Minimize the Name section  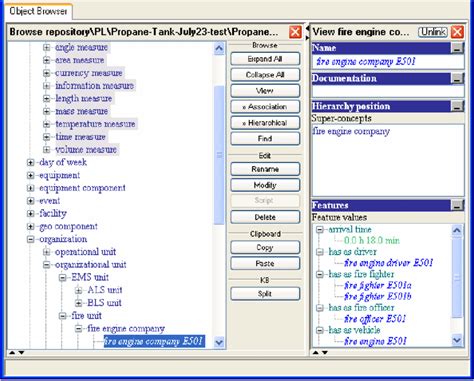(x=457, y=48)
